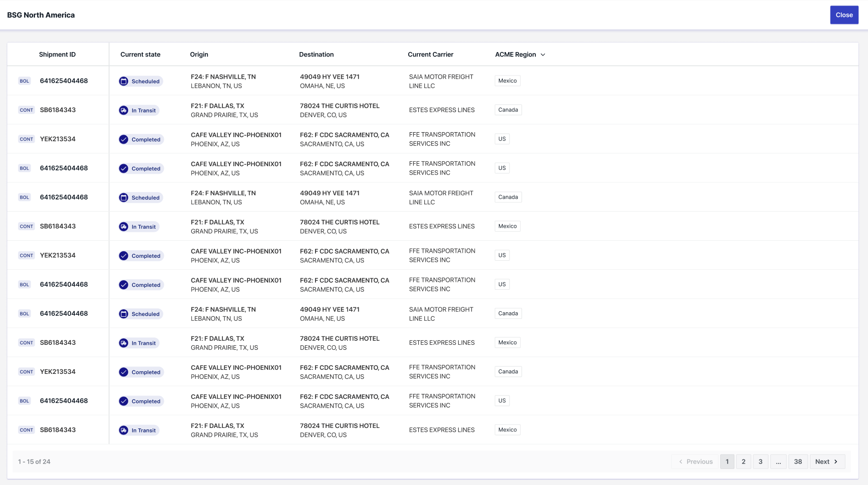Click the Current Carrier column header

pyautogui.click(x=430, y=55)
